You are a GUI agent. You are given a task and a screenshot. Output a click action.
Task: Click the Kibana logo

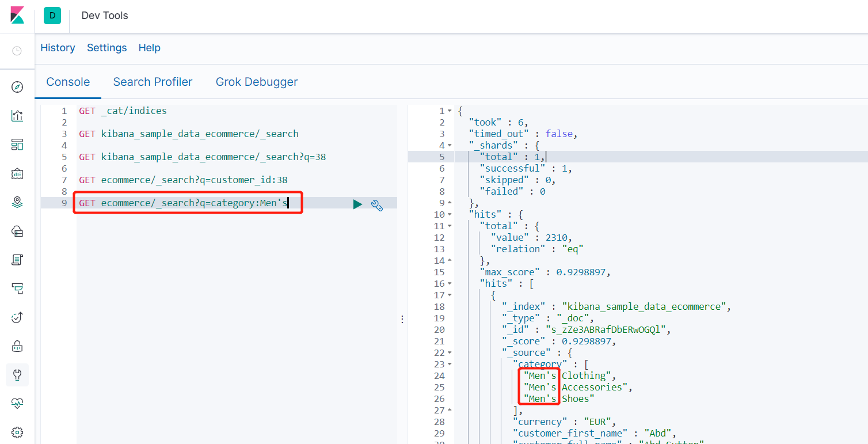point(17,16)
